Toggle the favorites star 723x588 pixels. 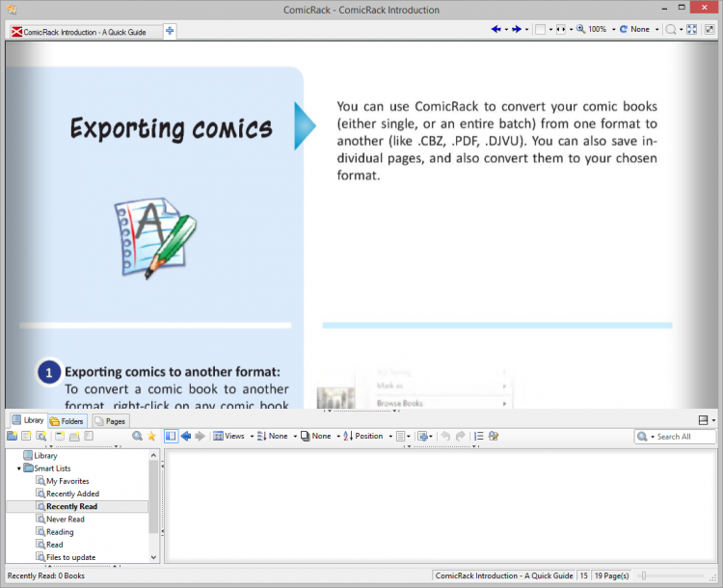151,436
